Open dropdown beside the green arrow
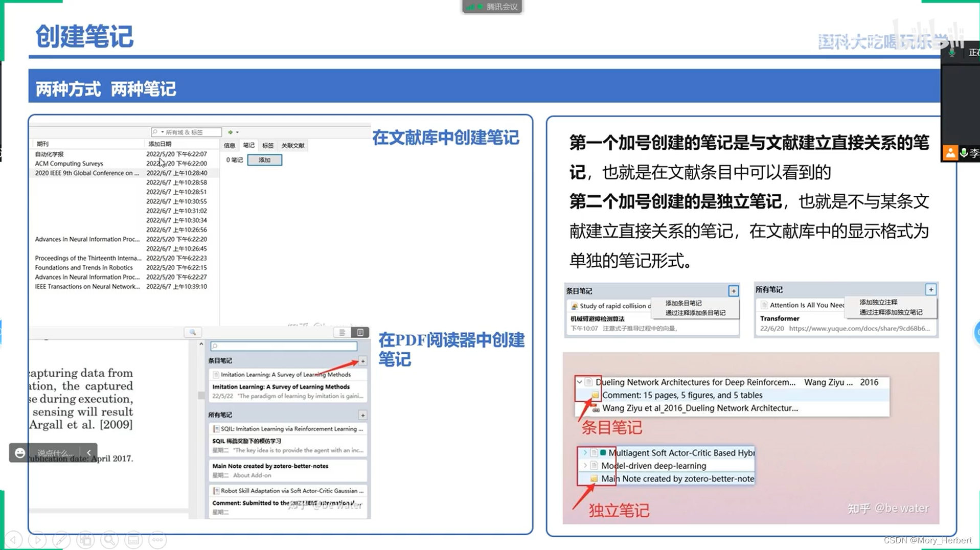The image size is (980, 550). [237, 132]
